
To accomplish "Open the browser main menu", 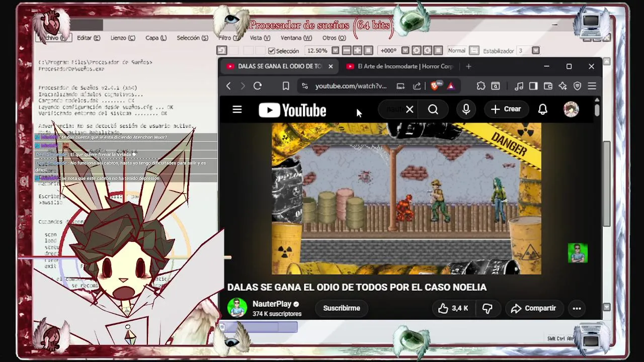I will coord(592,86).
